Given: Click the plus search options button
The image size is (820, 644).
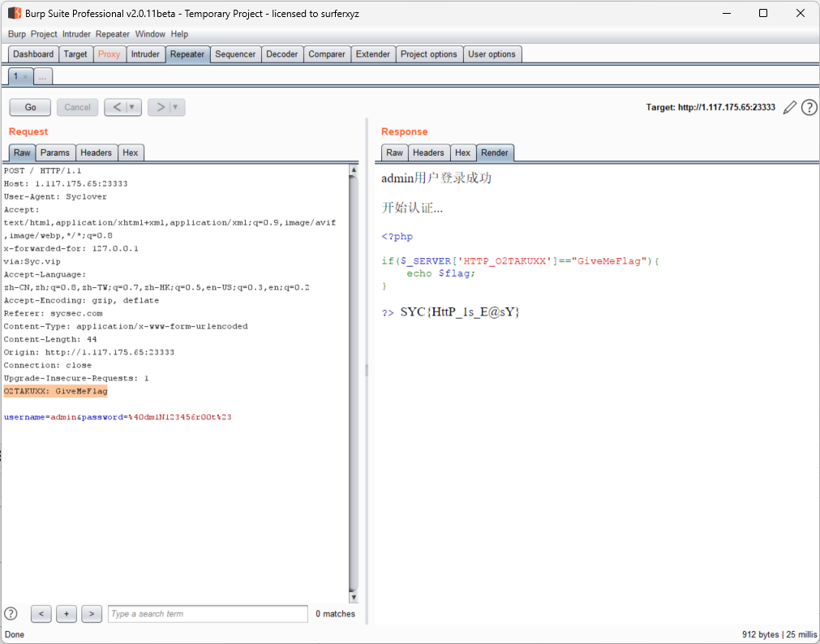Looking at the screenshot, I should click(67, 614).
